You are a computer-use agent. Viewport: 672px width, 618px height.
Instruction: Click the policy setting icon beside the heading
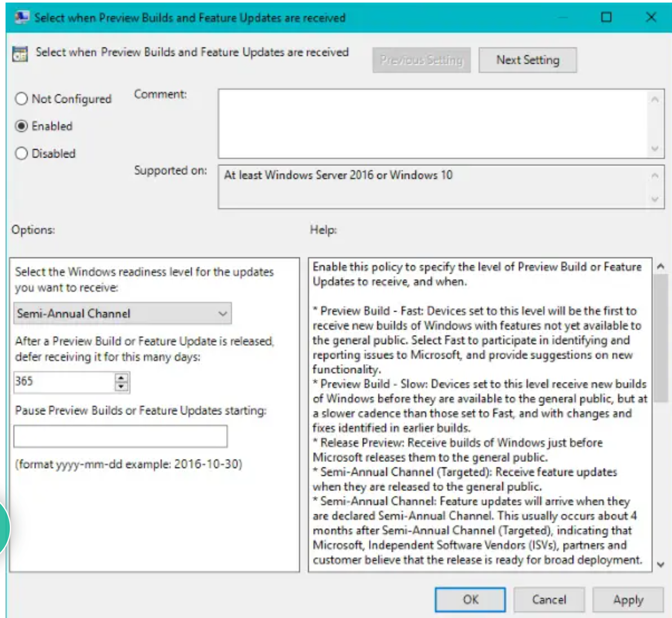pyautogui.click(x=20, y=54)
